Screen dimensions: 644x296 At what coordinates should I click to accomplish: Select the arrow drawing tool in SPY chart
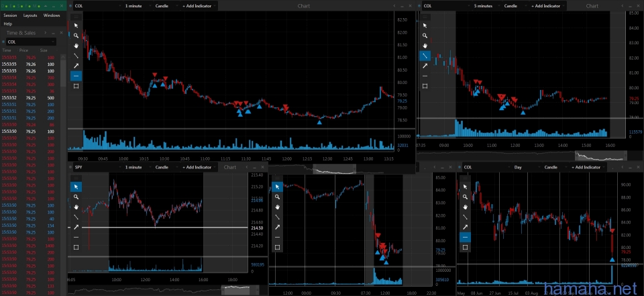pyautogui.click(x=76, y=227)
